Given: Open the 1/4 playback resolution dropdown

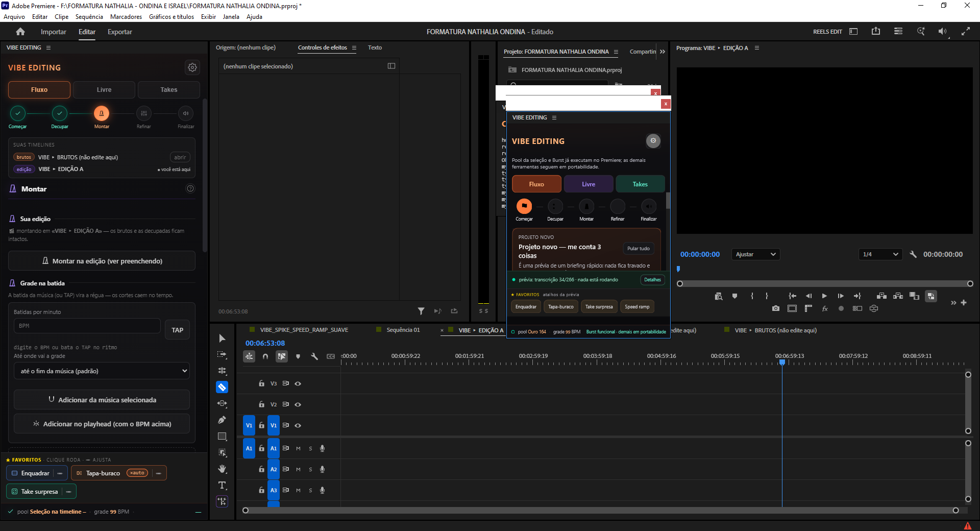Looking at the screenshot, I should click(x=880, y=254).
